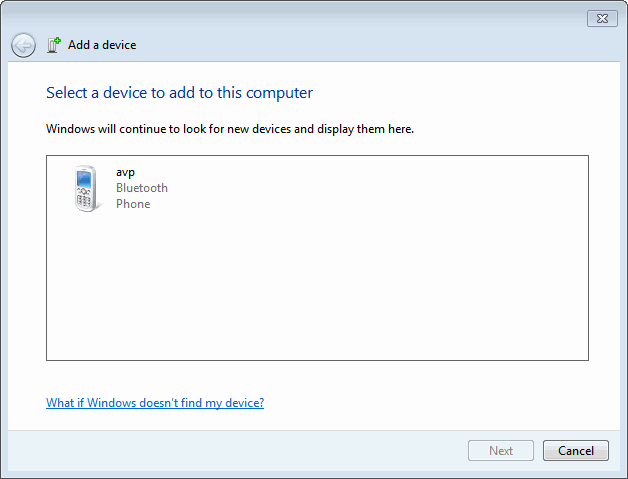Click the Next button
This screenshot has width=628, height=479.
501,451
